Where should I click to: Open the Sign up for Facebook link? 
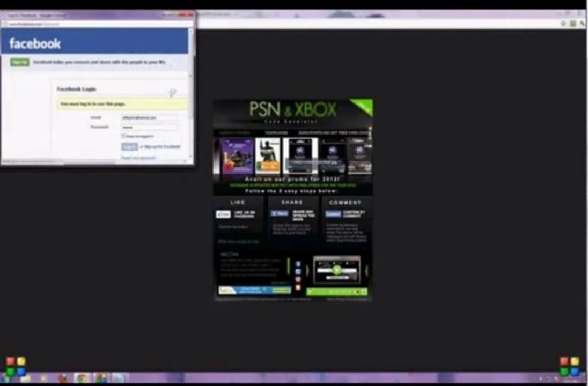point(162,146)
